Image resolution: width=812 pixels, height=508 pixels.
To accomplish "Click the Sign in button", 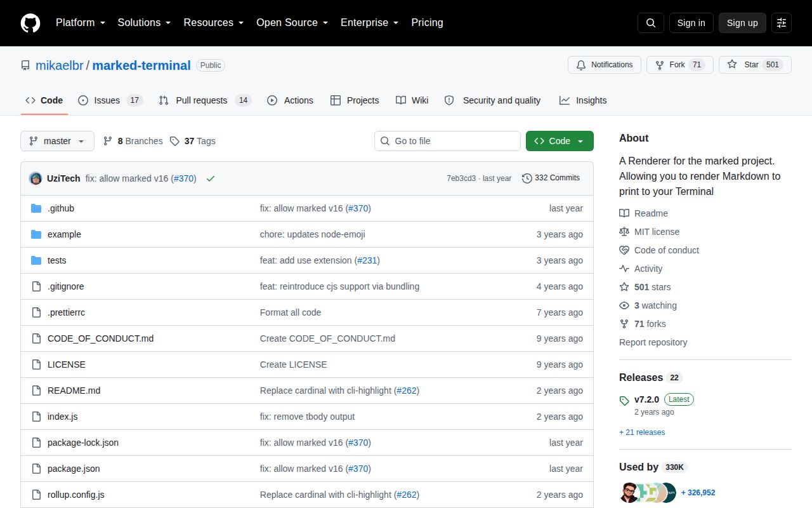I will (x=691, y=23).
